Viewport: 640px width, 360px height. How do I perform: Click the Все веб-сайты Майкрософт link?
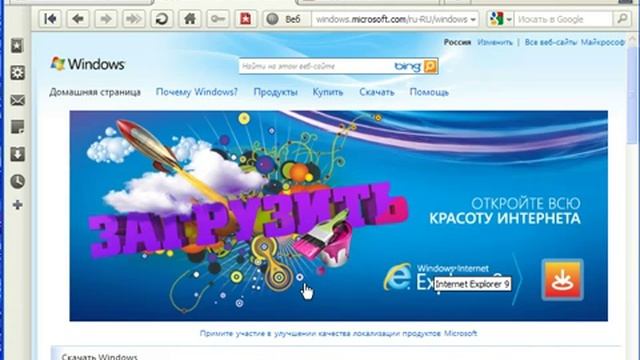pyautogui.click(x=574, y=42)
